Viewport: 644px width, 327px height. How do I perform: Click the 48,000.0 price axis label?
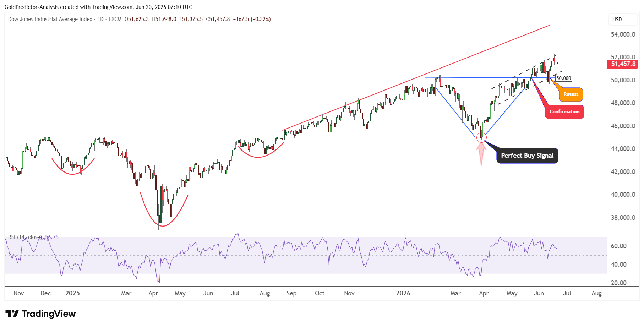click(x=623, y=103)
